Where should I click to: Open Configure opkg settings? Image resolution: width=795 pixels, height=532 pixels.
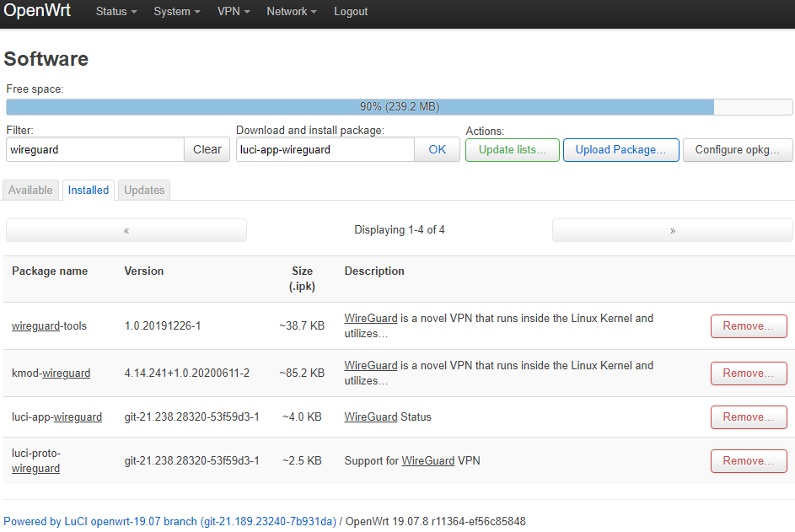pos(737,150)
